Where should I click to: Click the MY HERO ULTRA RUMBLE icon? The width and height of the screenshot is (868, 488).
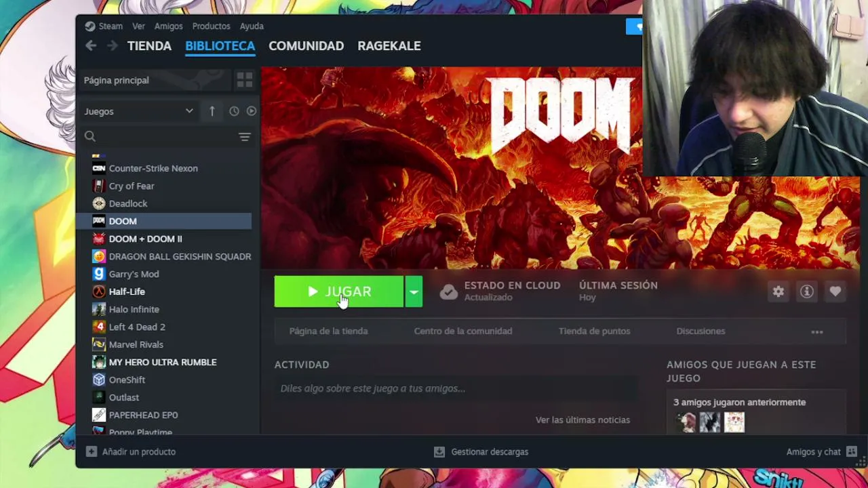point(99,362)
